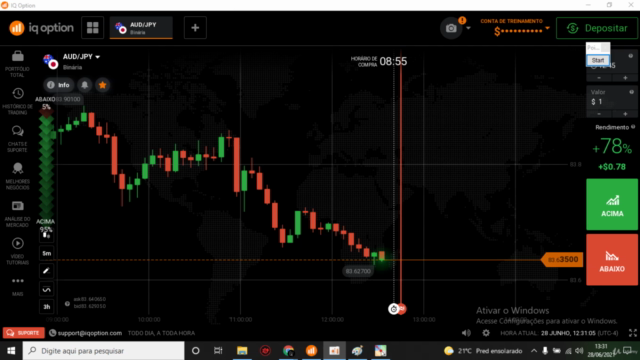Open the asset grid layout icon
The image size is (640, 360).
(93, 28)
